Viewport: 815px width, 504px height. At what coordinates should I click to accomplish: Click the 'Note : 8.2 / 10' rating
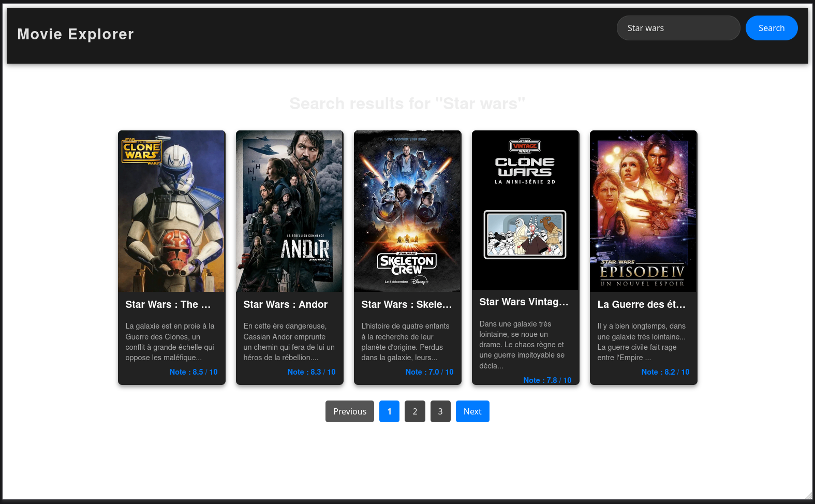pos(665,372)
